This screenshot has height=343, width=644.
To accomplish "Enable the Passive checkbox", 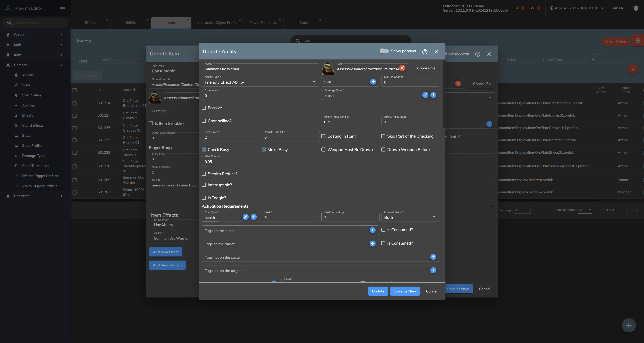I will [204, 108].
